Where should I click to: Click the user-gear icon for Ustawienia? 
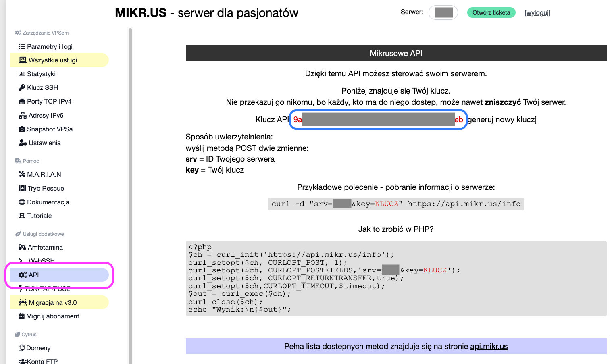23,143
